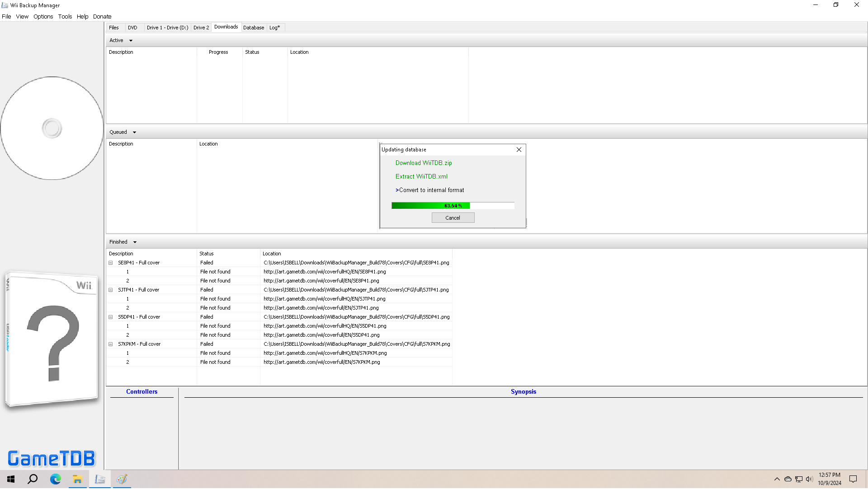
Task: Select the S5DP41 - Full cover entry
Action: tap(139, 317)
